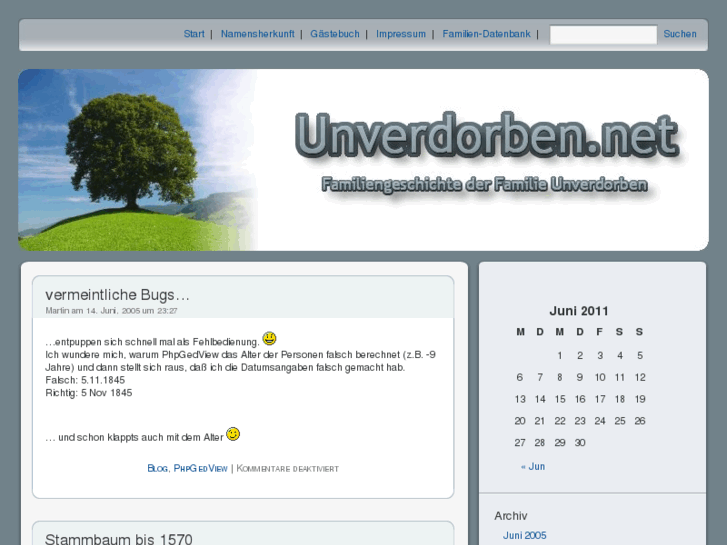Select calendar day 17

click(600, 399)
